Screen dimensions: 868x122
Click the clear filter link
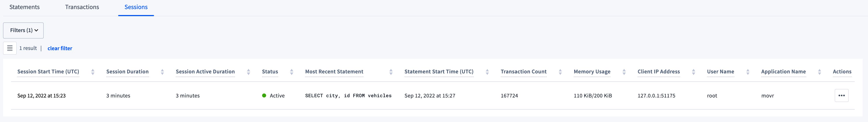pos(60,48)
